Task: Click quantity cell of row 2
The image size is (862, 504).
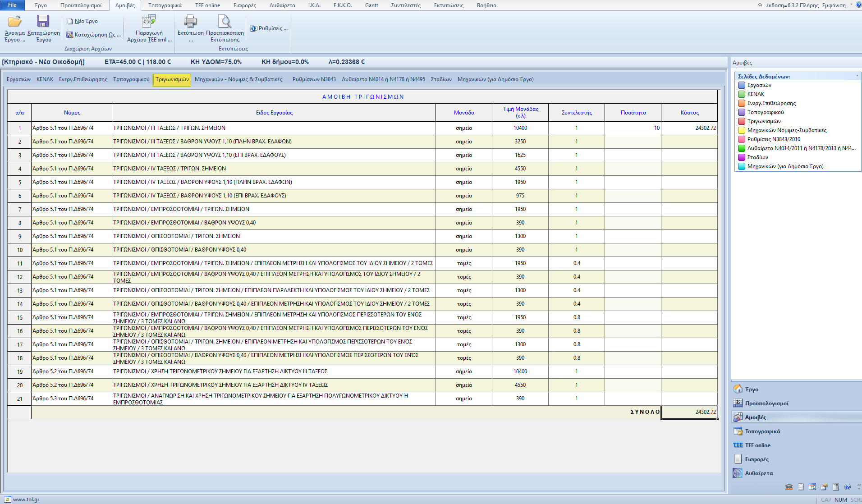Action: (x=633, y=142)
